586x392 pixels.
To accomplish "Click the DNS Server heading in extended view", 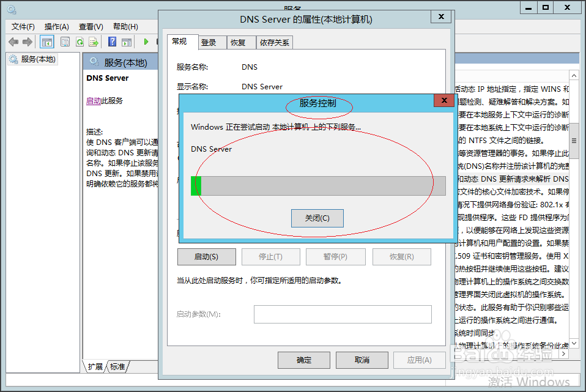I will pos(107,78).
